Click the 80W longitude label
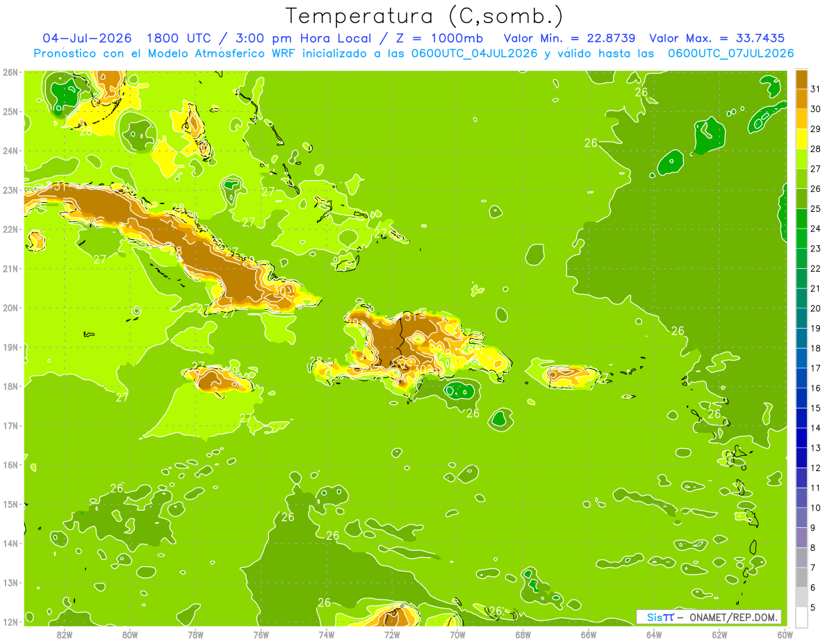This screenshot has height=644, width=834. (x=129, y=634)
